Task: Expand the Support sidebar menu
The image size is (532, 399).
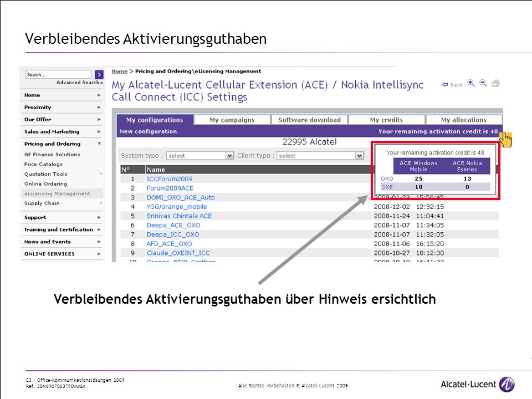Action: [x=62, y=217]
